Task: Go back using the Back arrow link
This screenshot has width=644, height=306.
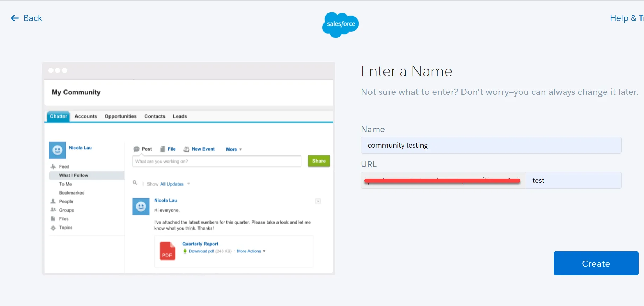Action: [26, 18]
